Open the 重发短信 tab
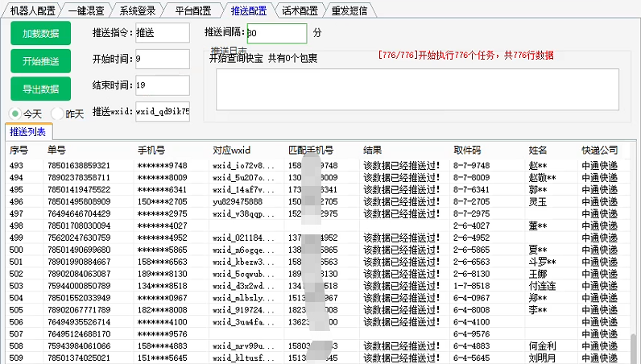The height and width of the screenshot is (364, 641). pos(349,10)
